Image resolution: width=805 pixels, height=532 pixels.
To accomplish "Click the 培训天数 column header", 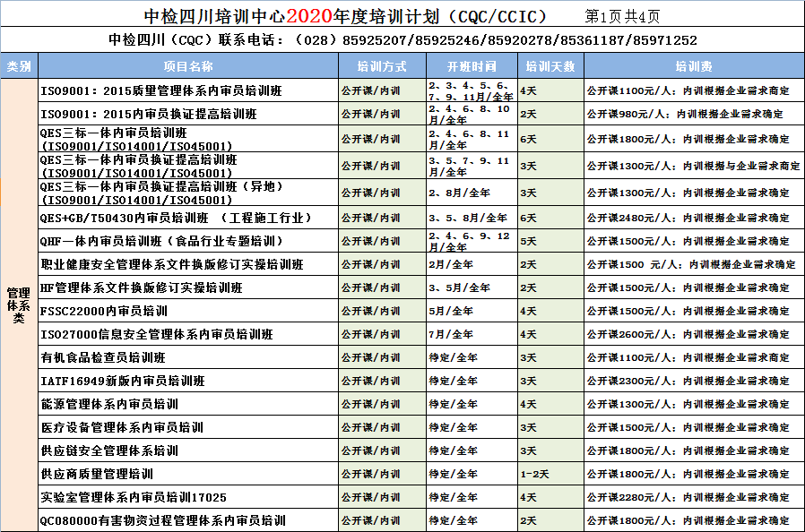I will [550, 66].
